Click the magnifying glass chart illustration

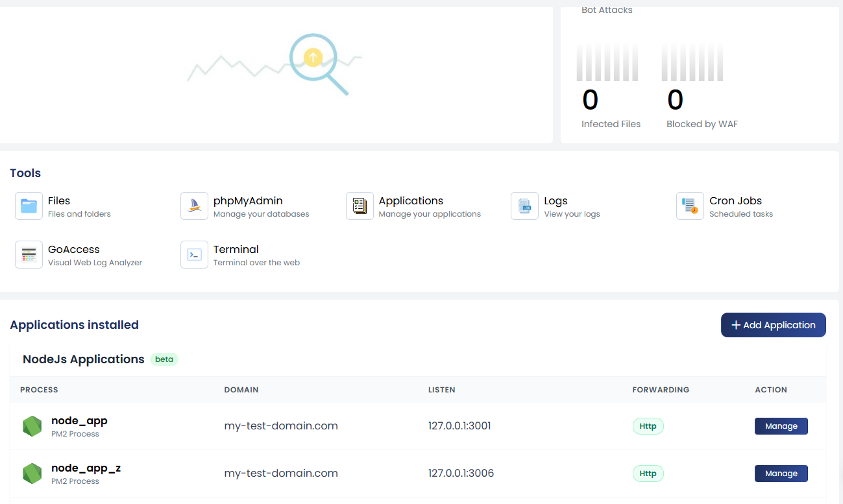point(275,64)
